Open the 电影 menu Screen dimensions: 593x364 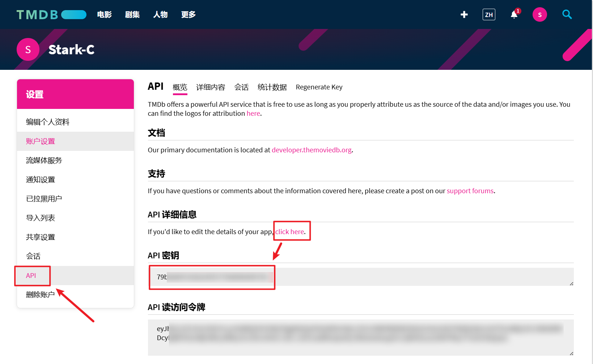click(104, 14)
